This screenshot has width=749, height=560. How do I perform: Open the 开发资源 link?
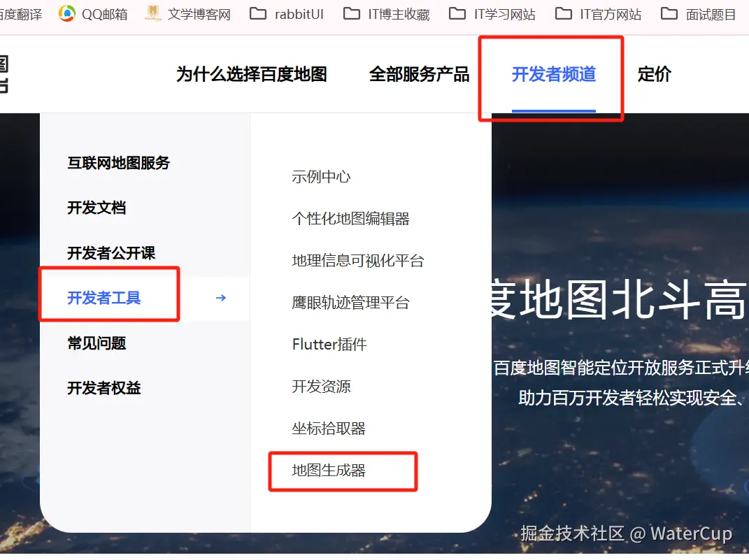(321, 386)
